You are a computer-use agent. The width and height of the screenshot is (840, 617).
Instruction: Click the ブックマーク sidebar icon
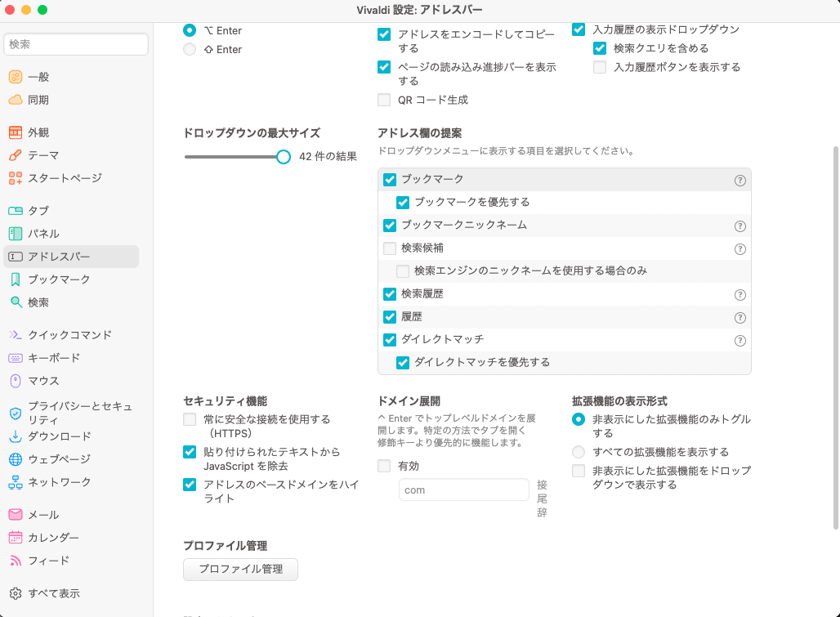point(53,279)
